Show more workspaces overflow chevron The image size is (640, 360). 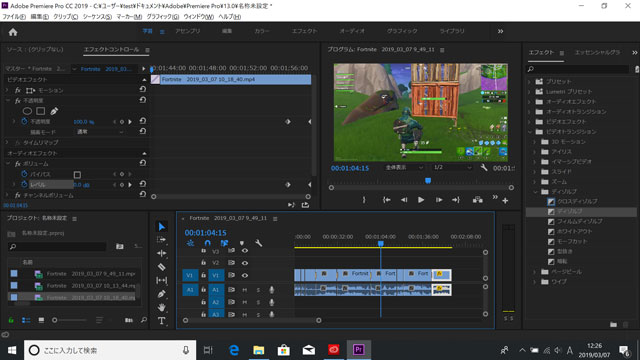[x=500, y=31]
